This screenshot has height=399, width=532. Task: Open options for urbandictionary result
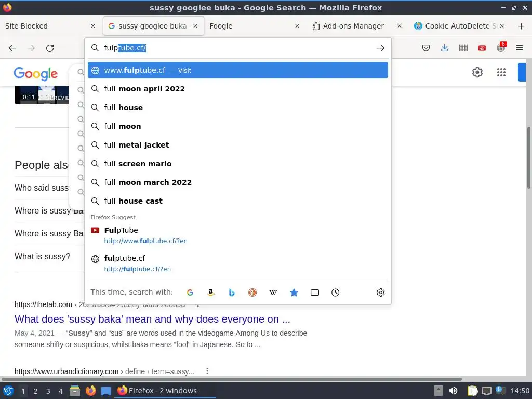click(207, 371)
